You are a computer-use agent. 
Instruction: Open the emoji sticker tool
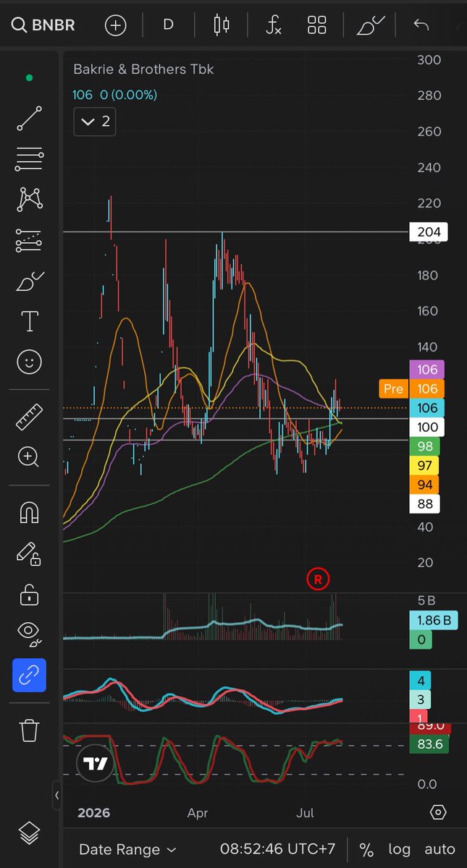pyautogui.click(x=29, y=362)
